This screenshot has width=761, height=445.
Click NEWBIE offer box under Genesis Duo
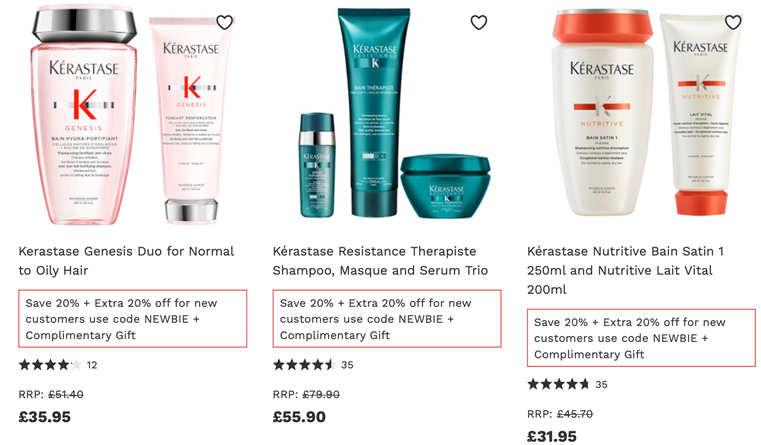tap(132, 319)
